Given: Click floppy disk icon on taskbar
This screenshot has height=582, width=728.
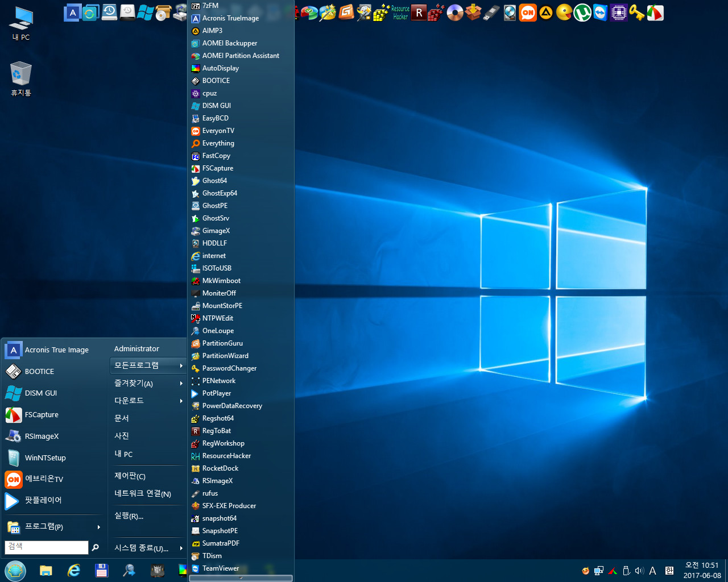Looking at the screenshot, I should pyautogui.click(x=102, y=571).
